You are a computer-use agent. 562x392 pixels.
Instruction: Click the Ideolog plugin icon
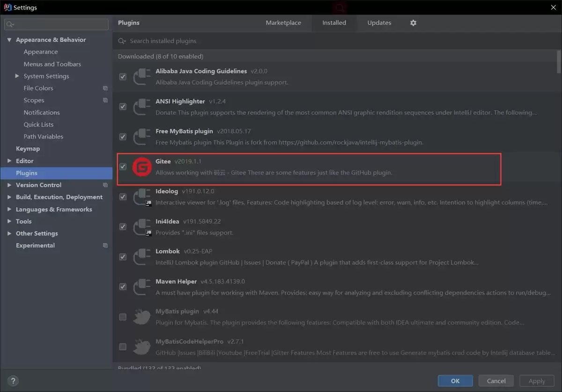pyautogui.click(x=141, y=197)
